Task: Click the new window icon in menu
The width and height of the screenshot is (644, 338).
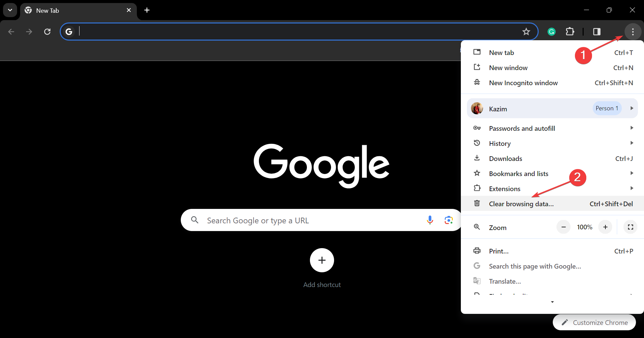Action: pyautogui.click(x=477, y=67)
